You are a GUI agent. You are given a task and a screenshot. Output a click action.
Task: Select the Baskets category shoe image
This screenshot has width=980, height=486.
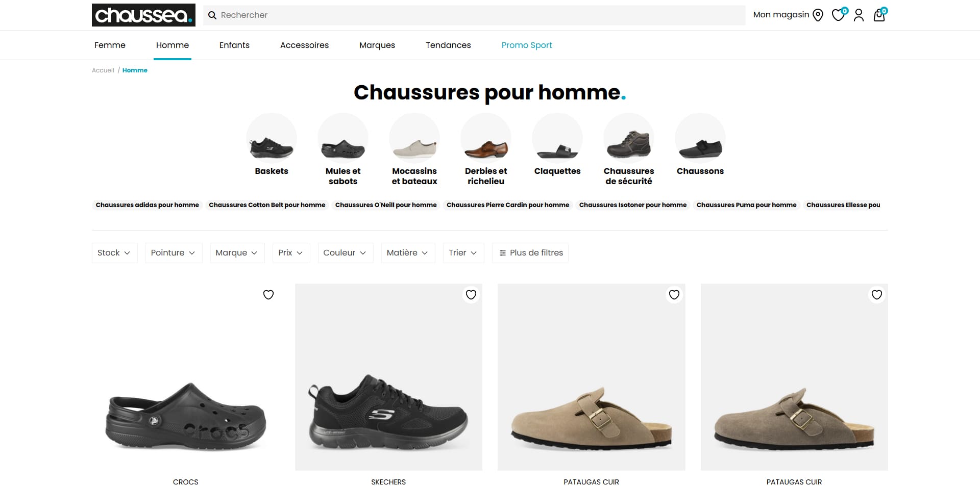click(272, 138)
